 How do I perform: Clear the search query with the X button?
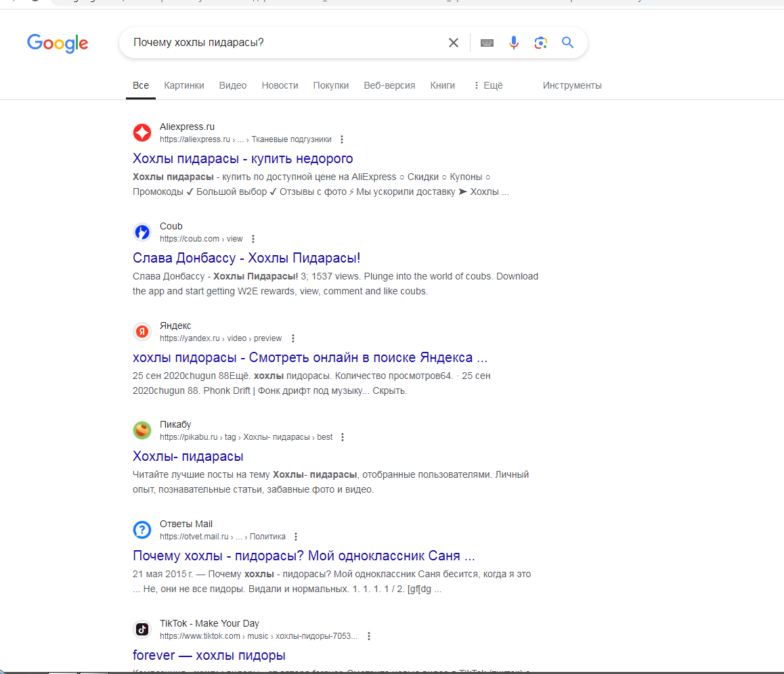point(454,43)
